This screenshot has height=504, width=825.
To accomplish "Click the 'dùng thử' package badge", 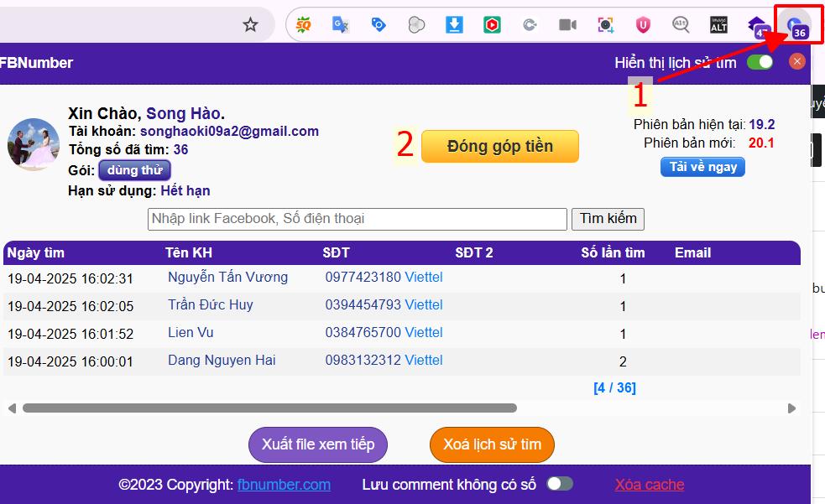I will pos(134,170).
